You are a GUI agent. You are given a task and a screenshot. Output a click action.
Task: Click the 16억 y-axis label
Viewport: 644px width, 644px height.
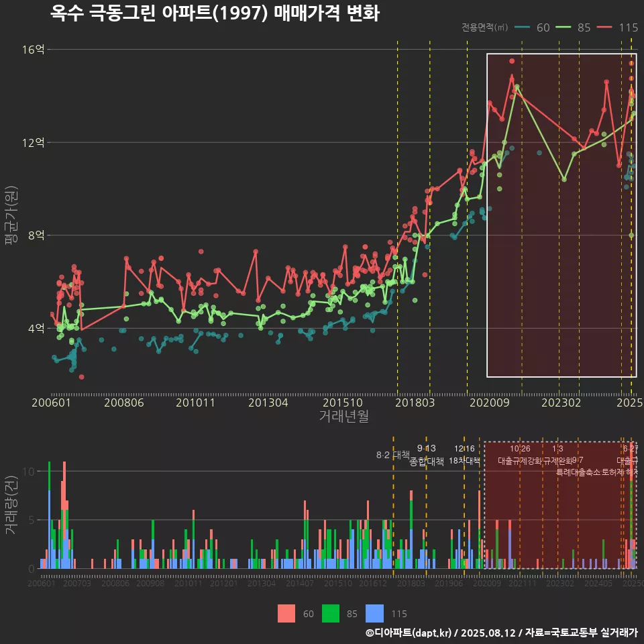point(33,50)
